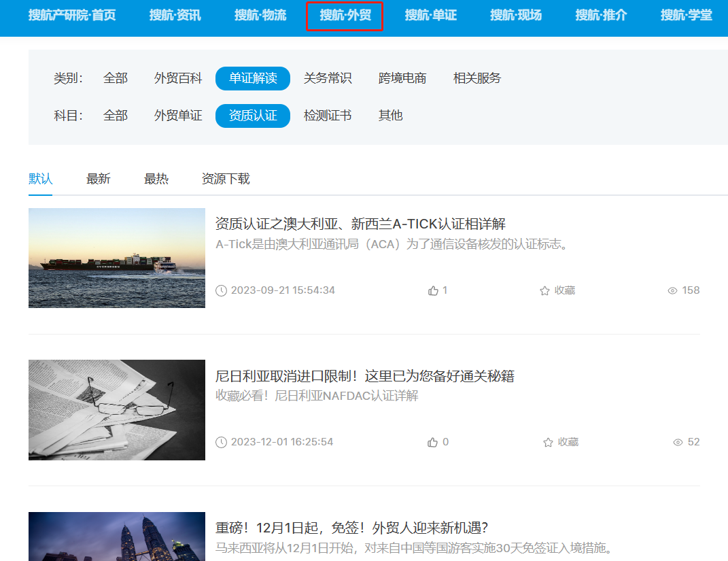Click the clock icon beside 2023-09-21 timestamp

(221, 291)
